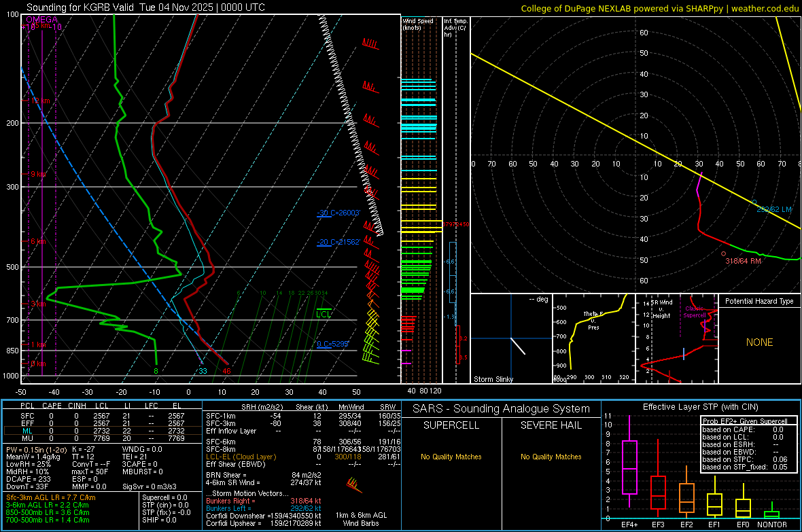
Task: Click 'SARS - Sounding Analogue System' heading
Action: pos(502,409)
